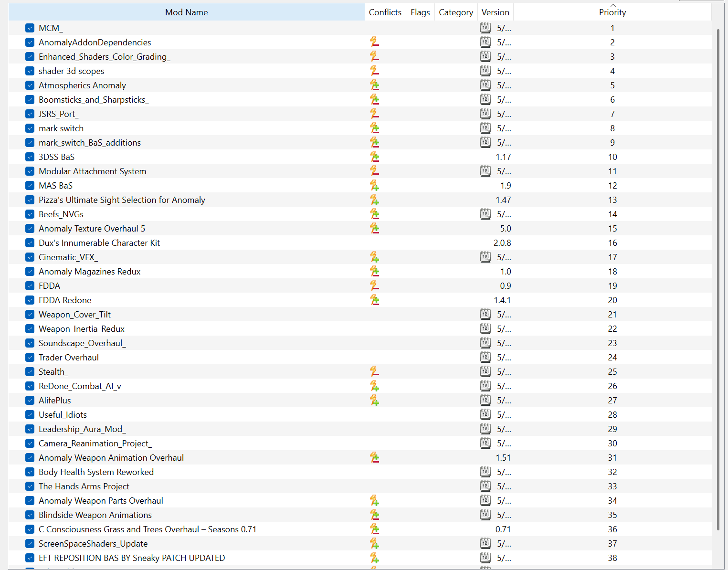Disable the JSRS_Port_ mod checkbox
This screenshot has height=570, width=728.
click(x=30, y=114)
